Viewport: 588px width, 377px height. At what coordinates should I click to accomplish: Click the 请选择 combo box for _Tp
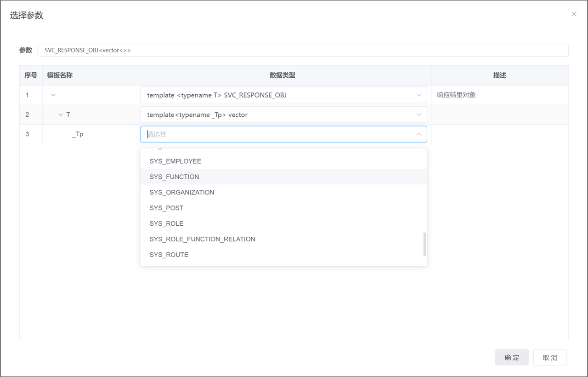(x=283, y=134)
